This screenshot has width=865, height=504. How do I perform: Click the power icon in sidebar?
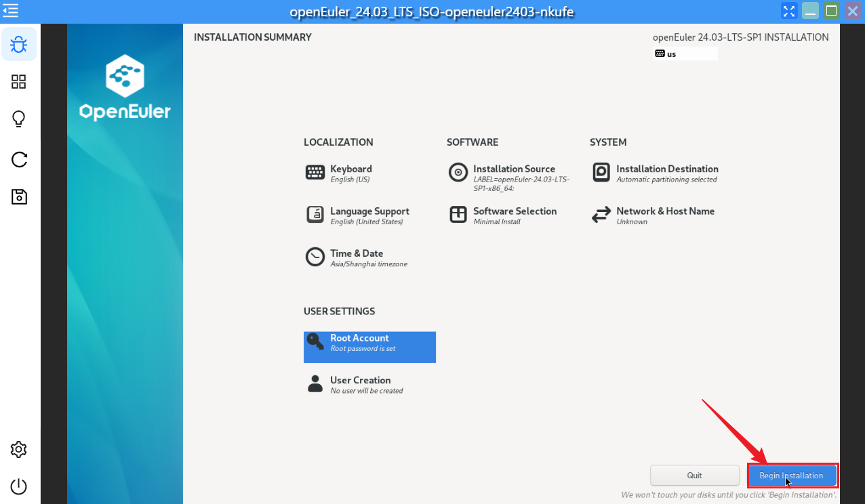(x=19, y=486)
